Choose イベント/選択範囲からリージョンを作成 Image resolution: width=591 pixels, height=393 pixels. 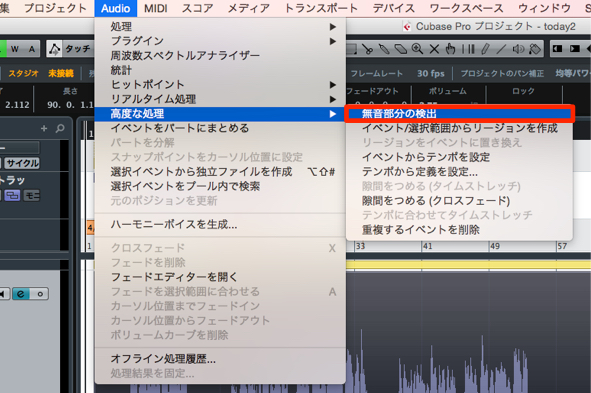459,128
